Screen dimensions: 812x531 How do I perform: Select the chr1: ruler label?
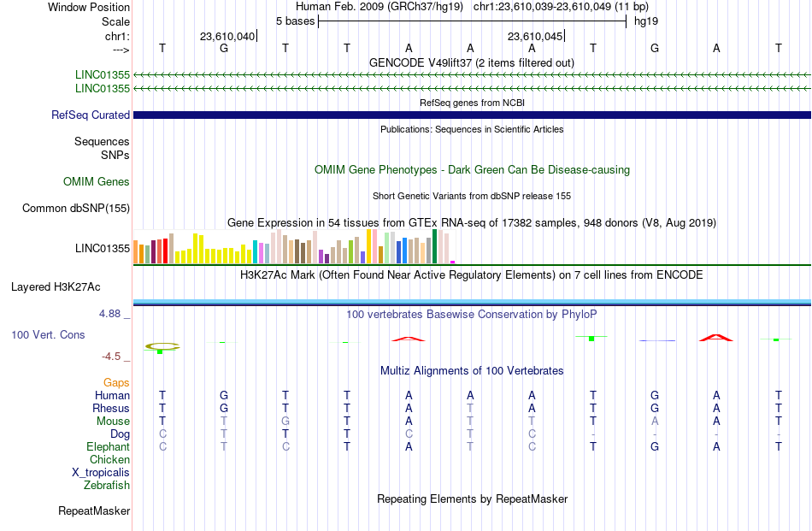(x=117, y=36)
